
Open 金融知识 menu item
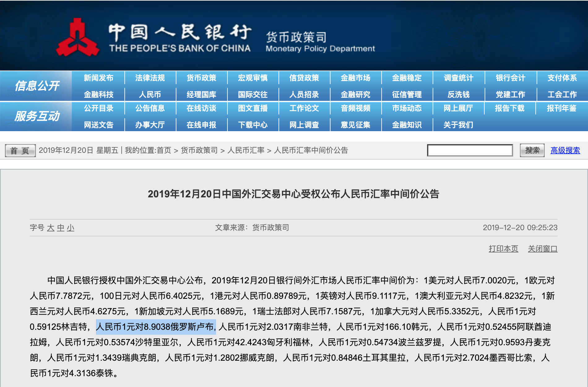click(x=407, y=125)
